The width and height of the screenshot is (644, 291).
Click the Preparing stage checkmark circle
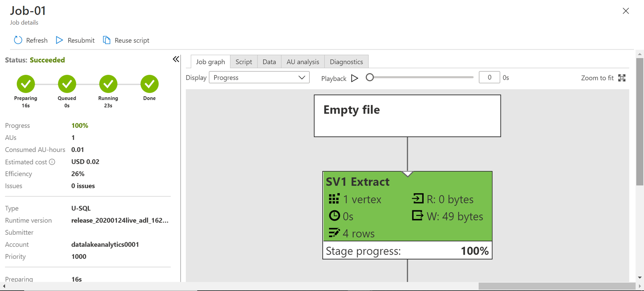pos(26,84)
